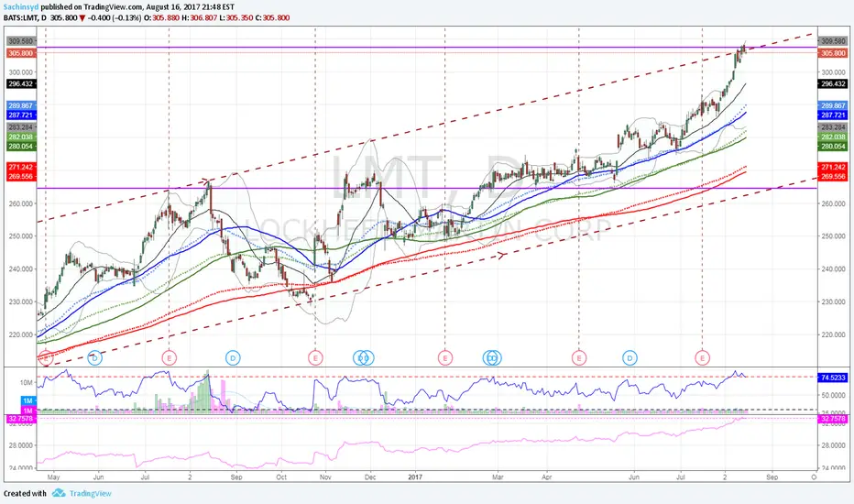
Task: Select the overlapping dividend D markers before Mar
Action: pyautogui.click(x=492, y=358)
